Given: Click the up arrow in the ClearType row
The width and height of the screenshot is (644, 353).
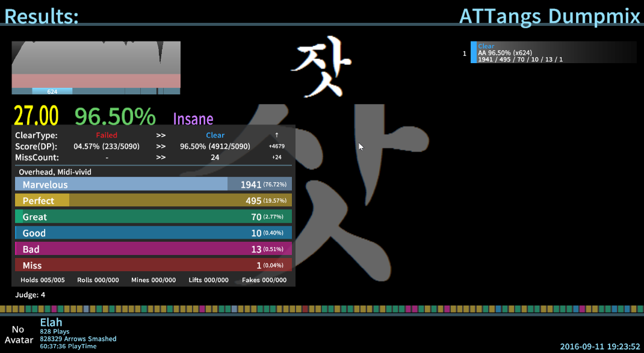Looking at the screenshot, I should (x=277, y=135).
